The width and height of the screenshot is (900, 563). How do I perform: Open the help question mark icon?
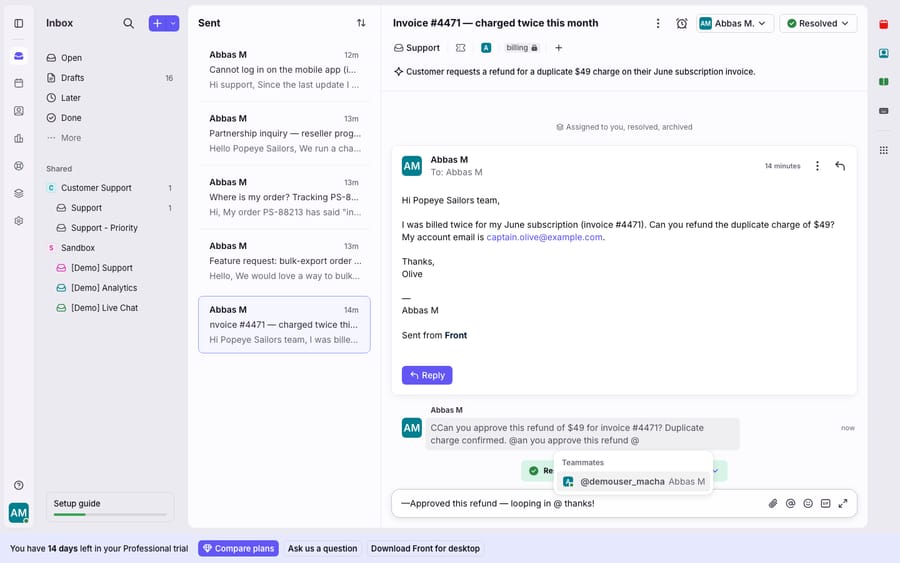18,486
